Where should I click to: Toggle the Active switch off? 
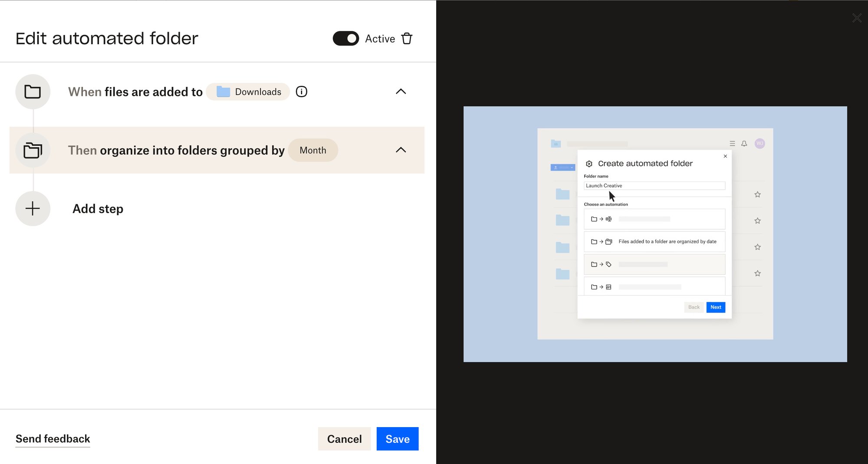point(345,39)
